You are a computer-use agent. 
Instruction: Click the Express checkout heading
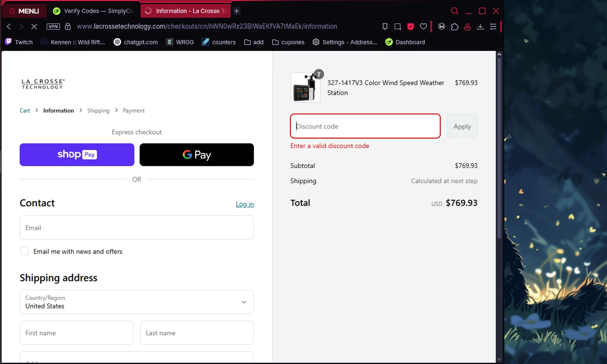[137, 132]
